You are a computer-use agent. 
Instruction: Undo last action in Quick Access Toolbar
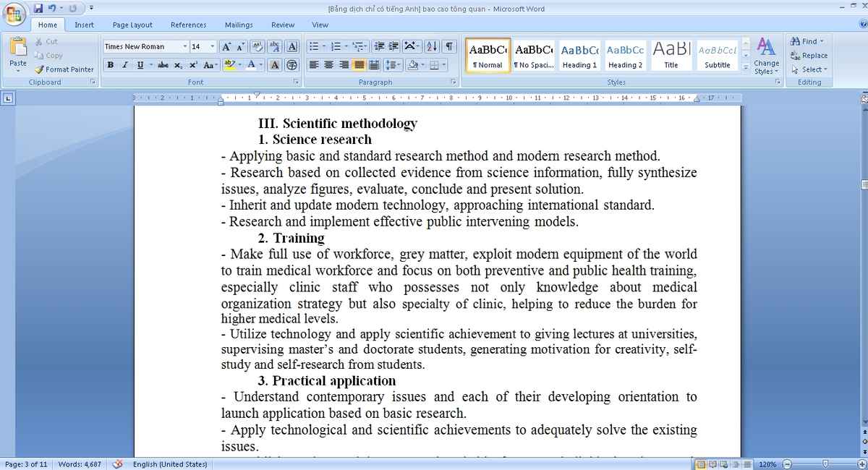[52, 9]
